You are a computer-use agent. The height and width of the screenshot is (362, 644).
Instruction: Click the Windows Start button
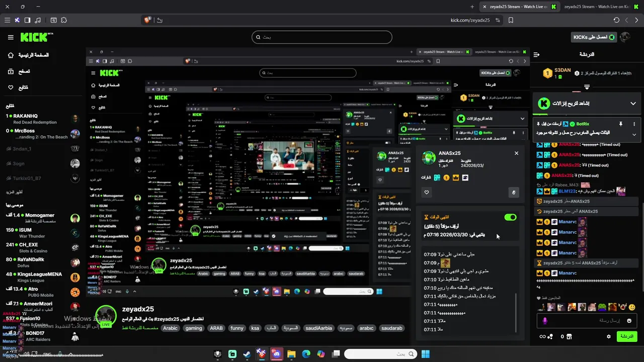pos(426,354)
